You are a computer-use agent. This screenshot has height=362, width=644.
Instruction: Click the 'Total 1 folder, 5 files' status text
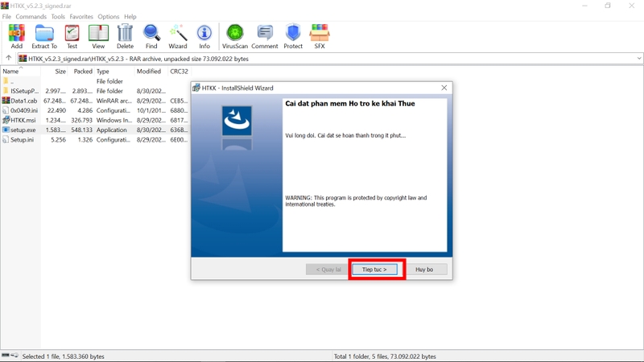tap(385, 356)
